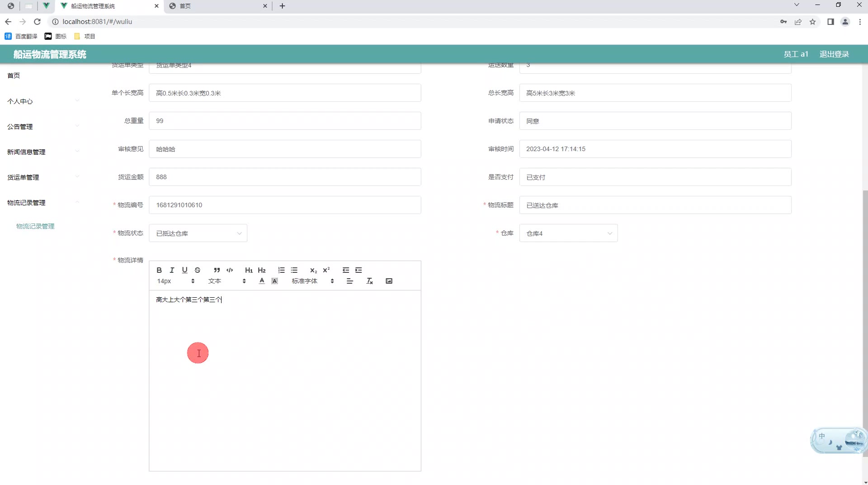
Task: Create a numbered list in the editor
Action: 281,270
